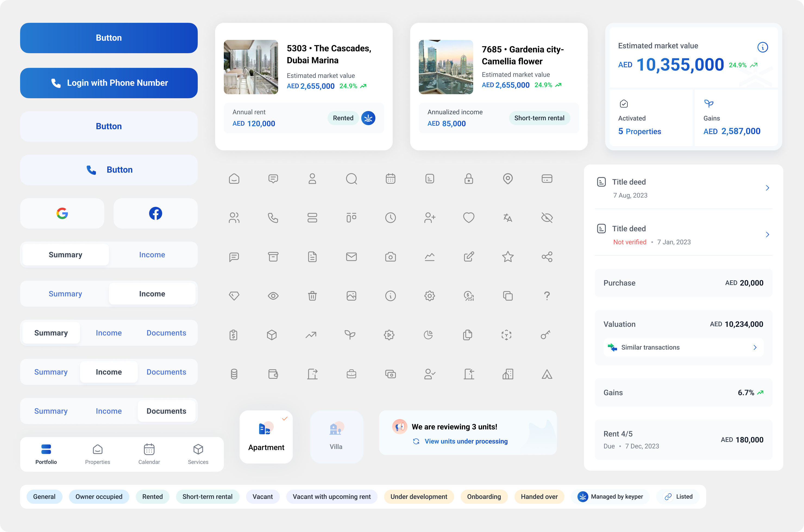
Task: Click the search magnifier icon
Action: (x=351, y=179)
